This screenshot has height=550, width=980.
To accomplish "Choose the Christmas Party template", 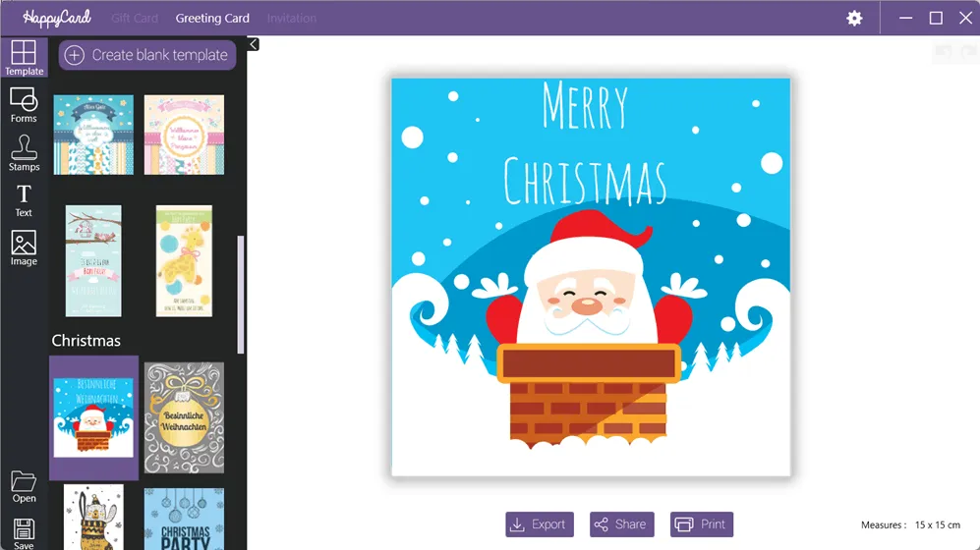I will (x=185, y=520).
